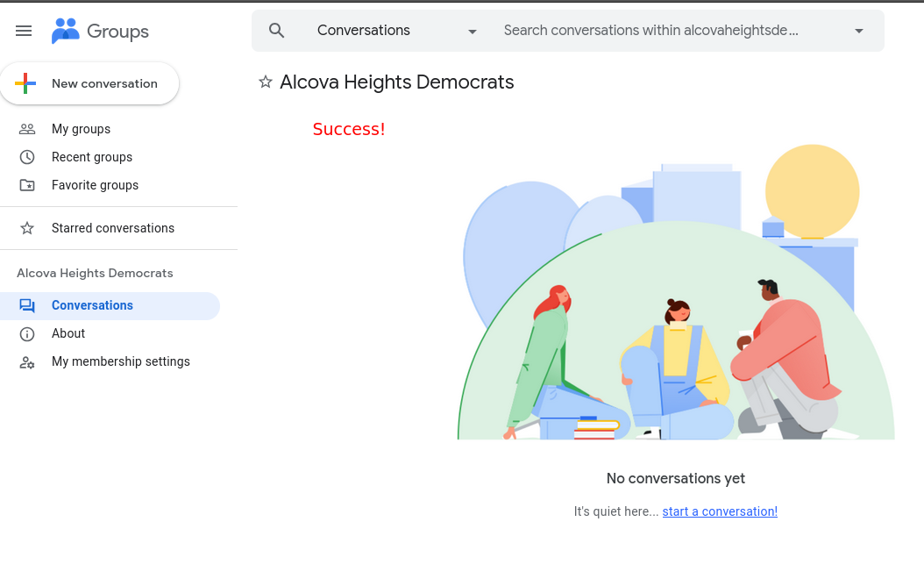Click the membership settings gear icon
The image size is (924, 586).
(27, 361)
